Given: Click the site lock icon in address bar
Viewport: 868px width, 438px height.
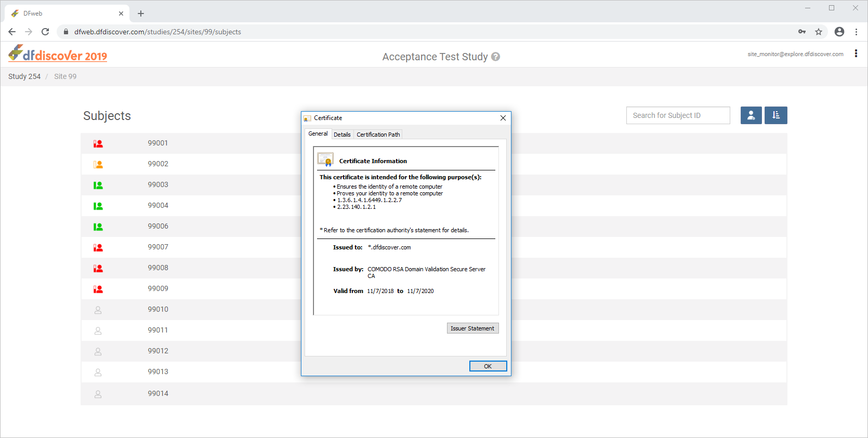Looking at the screenshot, I should click(66, 32).
